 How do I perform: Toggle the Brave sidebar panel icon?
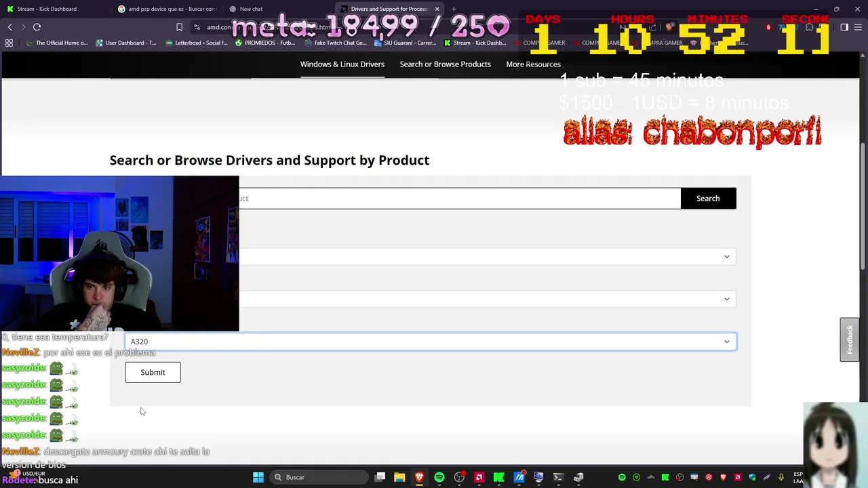pos(844,27)
